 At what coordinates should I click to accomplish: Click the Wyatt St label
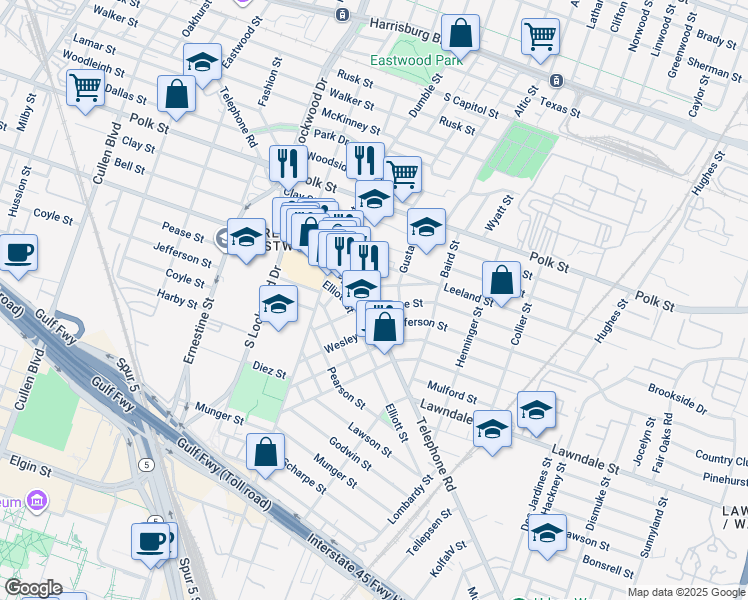(499, 213)
